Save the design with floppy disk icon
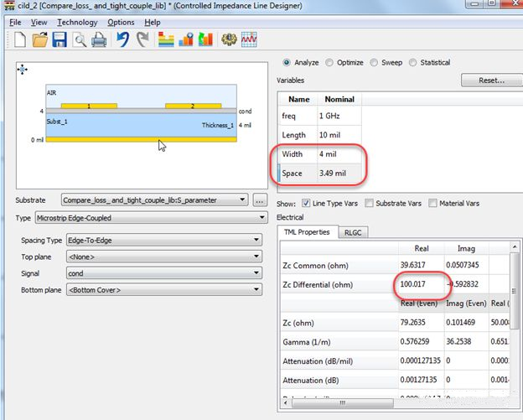523x420 pixels. (59, 39)
